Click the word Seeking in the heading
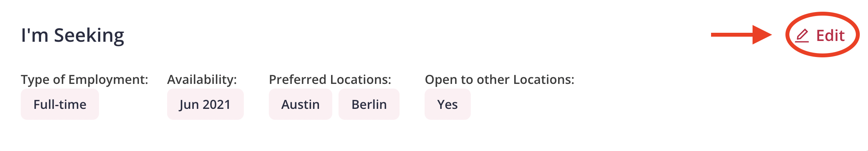Image resolution: width=868 pixels, height=151 pixels. 89,36
